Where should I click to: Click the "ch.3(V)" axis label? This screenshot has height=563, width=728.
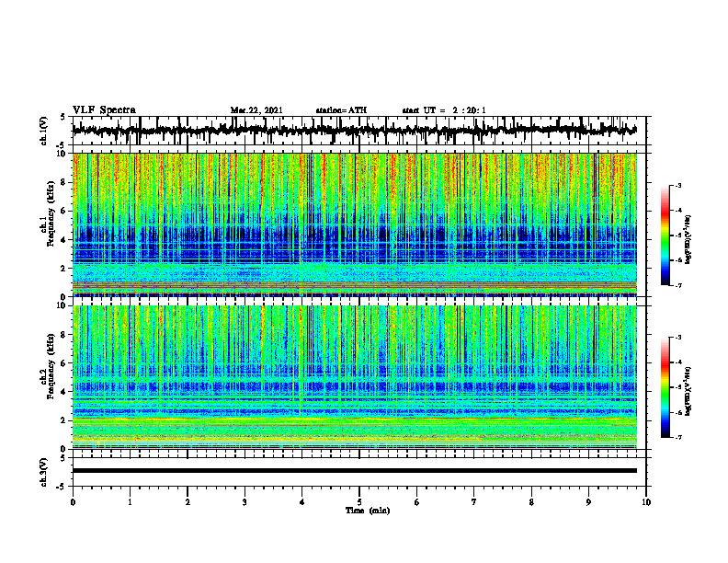point(44,472)
